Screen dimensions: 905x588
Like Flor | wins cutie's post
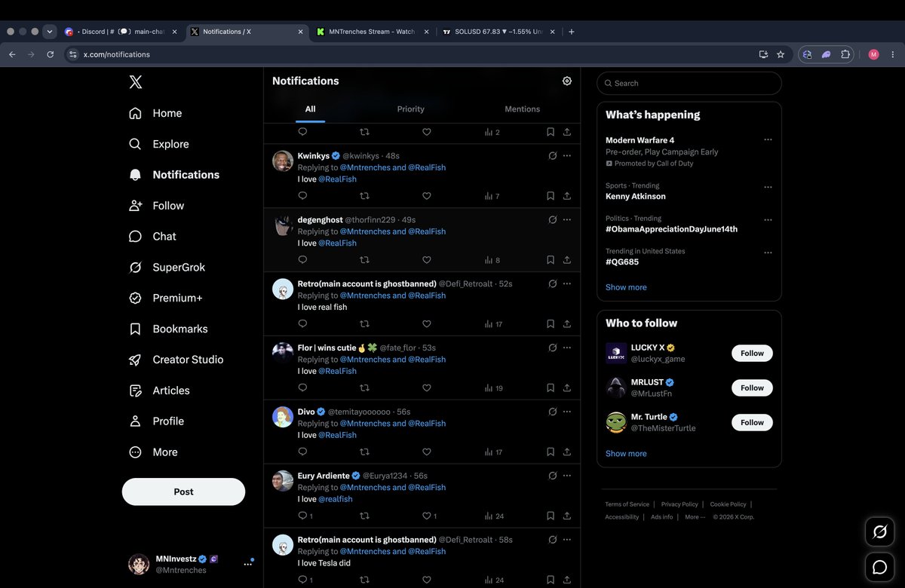(x=426, y=388)
